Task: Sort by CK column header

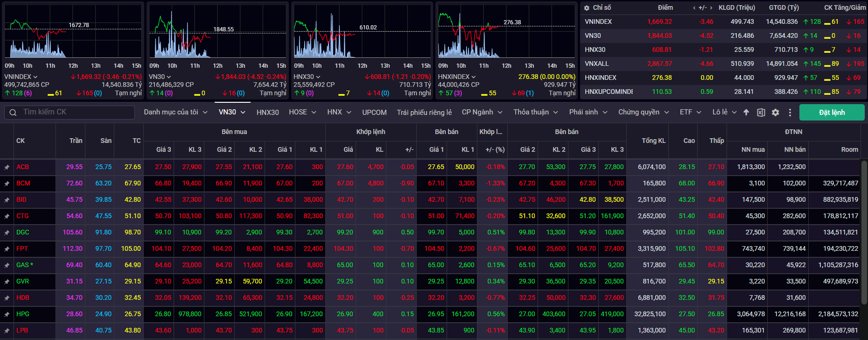Action: [21, 141]
